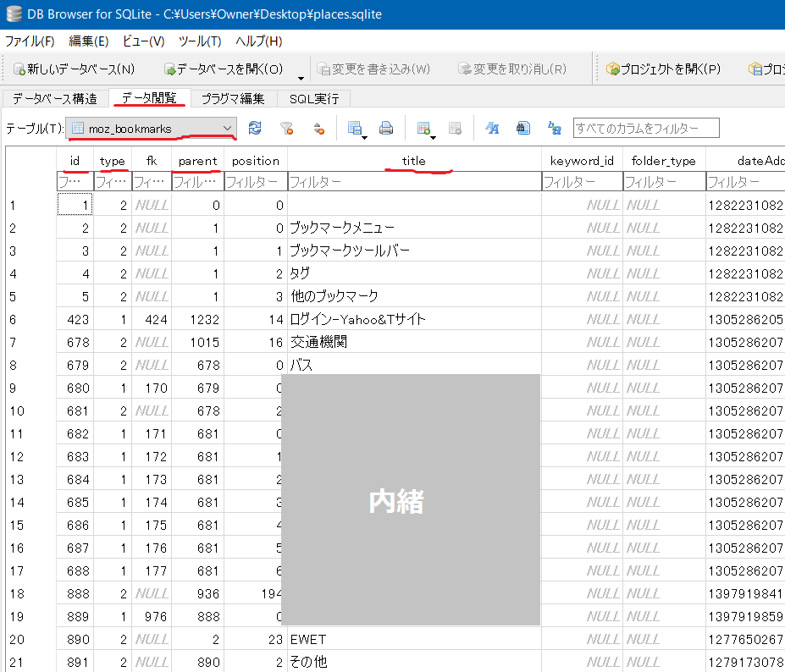Click filter field under title column

coord(415,182)
